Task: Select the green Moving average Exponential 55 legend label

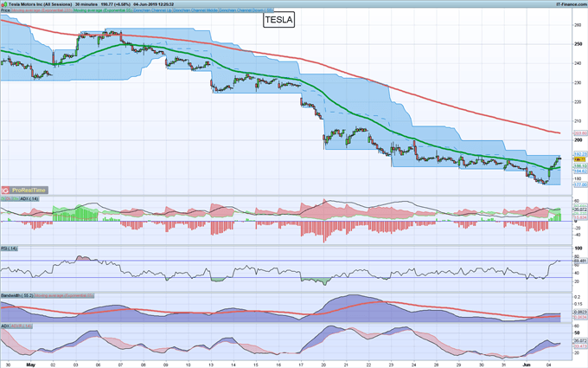Action: pyautogui.click(x=103, y=10)
